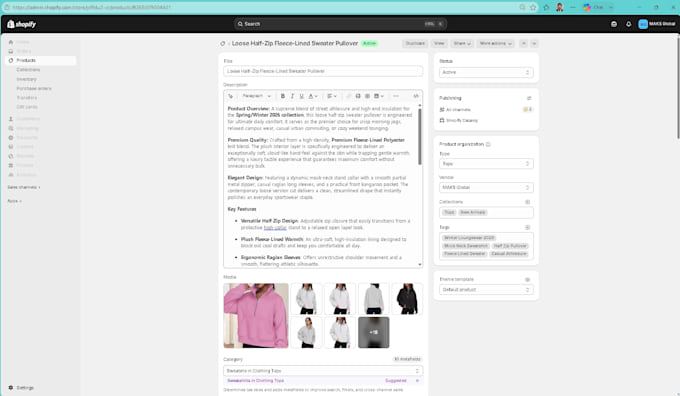Toggle the HTML source view
Screen dimensions: 680x396
(416, 96)
